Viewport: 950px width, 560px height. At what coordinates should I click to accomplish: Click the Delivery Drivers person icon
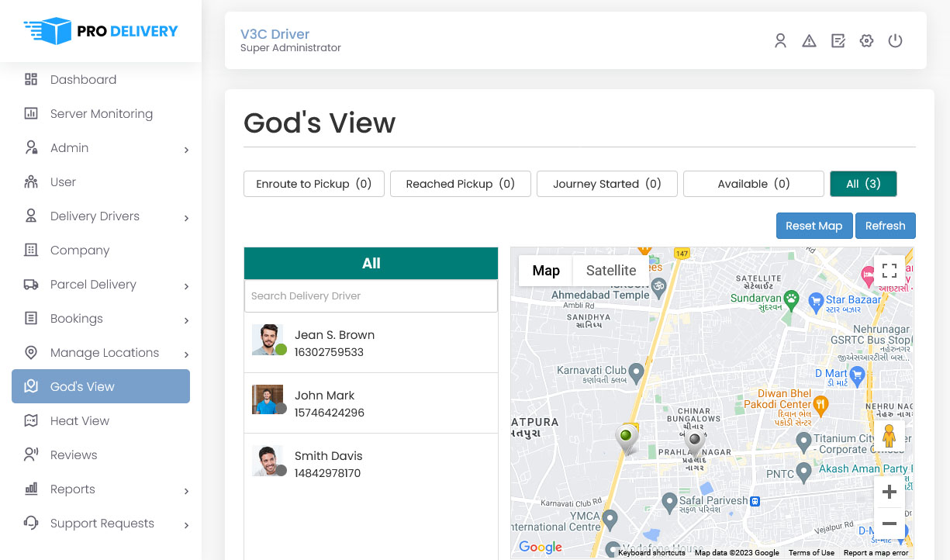pos(31,216)
